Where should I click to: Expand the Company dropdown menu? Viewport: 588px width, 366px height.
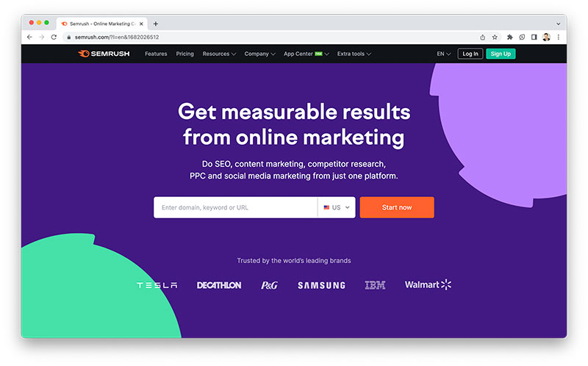pyautogui.click(x=260, y=54)
